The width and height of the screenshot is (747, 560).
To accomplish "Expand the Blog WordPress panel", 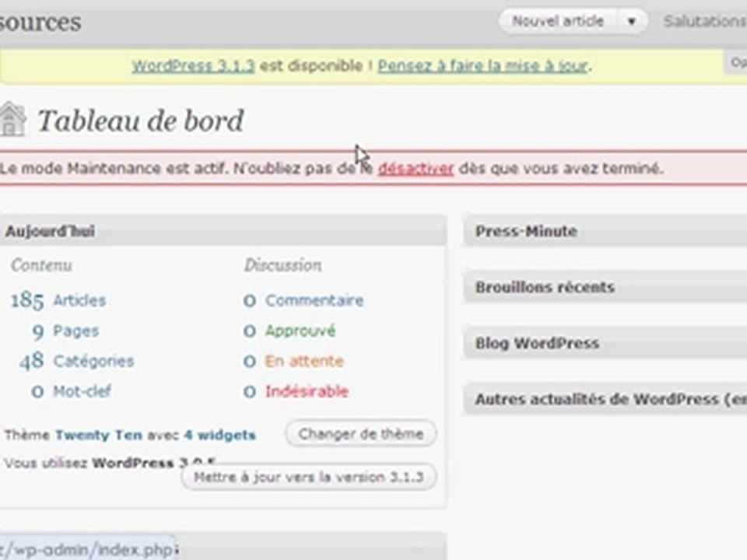I will [x=605, y=343].
